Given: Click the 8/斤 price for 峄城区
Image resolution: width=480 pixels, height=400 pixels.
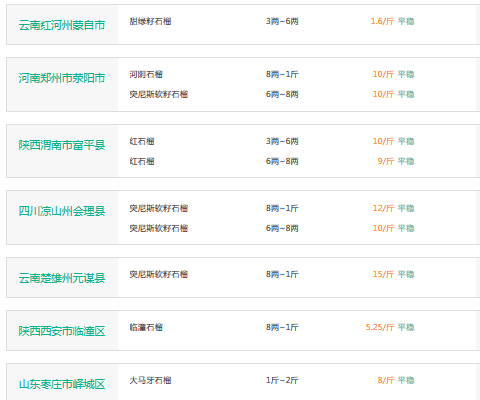Looking at the screenshot, I should tap(386, 380).
